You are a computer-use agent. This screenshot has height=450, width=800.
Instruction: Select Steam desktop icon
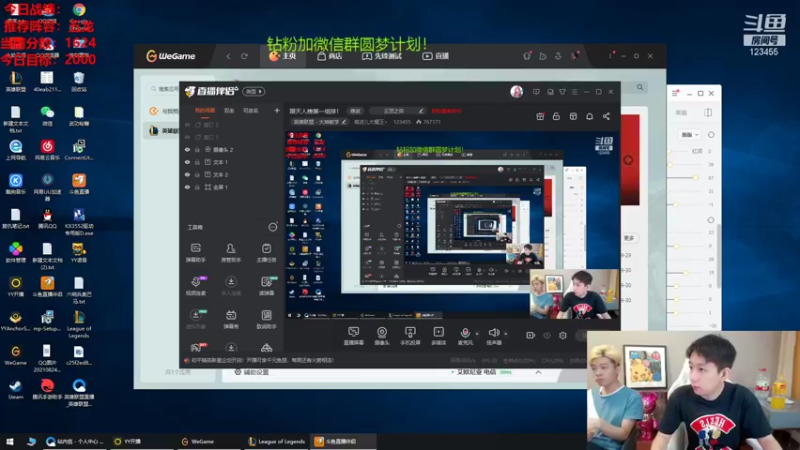[x=15, y=390]
